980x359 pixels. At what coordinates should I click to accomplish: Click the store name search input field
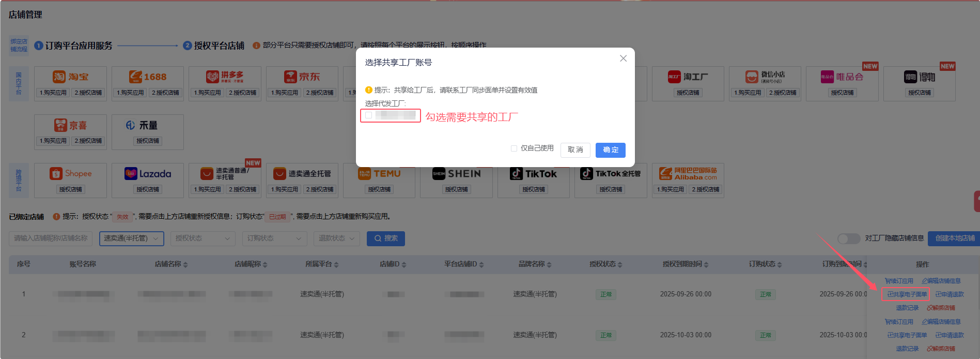(50, 238)
